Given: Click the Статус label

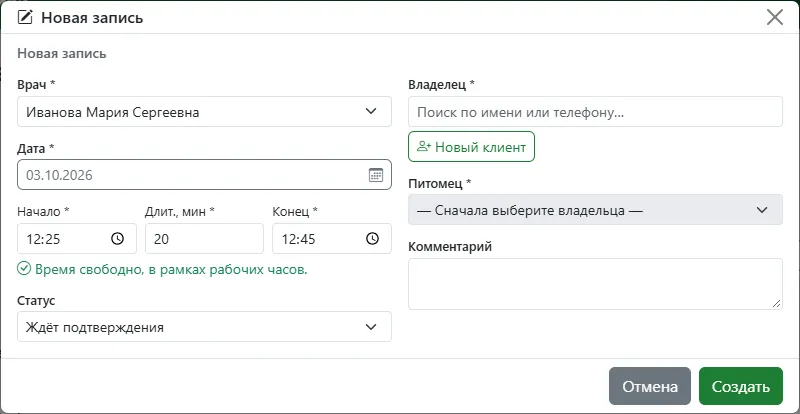Looking at the screenshot, I should tap(36, 301).
